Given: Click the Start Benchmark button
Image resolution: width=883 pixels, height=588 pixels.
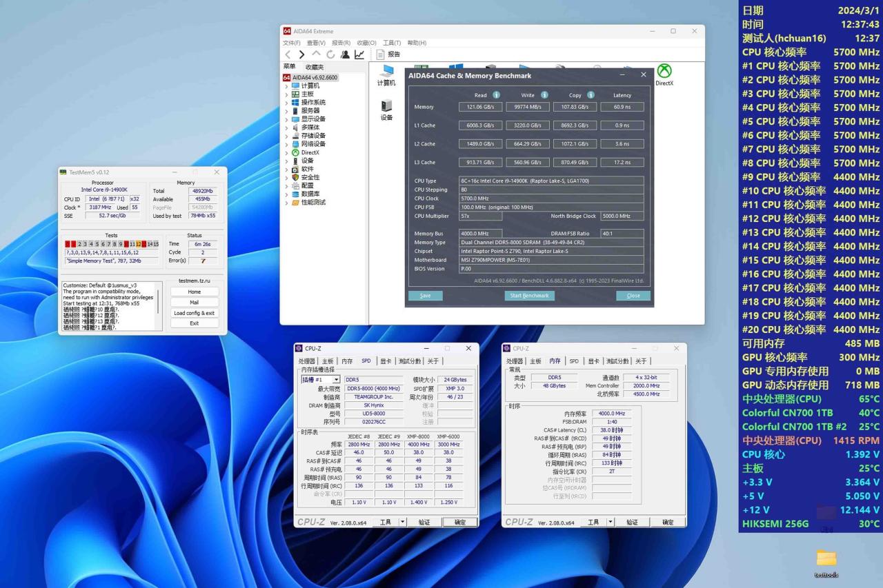Looking at the screenshot, I should coord(529,296).
